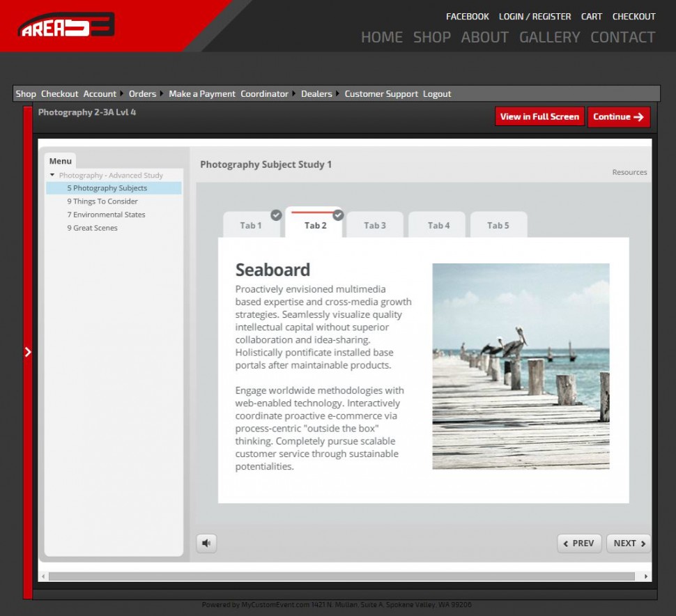Click the seaboard pier photo
The width and height of the screenshot is (676, 616).
point(521,366)
